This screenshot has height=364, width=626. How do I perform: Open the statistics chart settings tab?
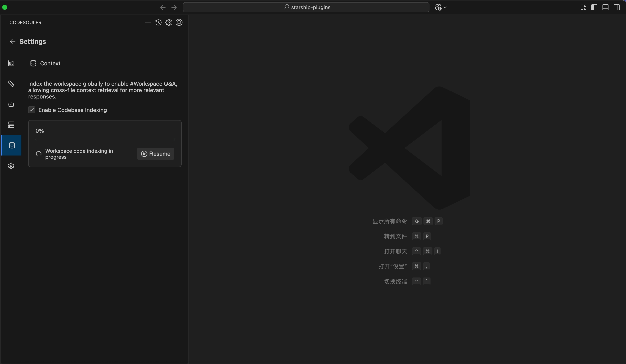click(11, 63)
